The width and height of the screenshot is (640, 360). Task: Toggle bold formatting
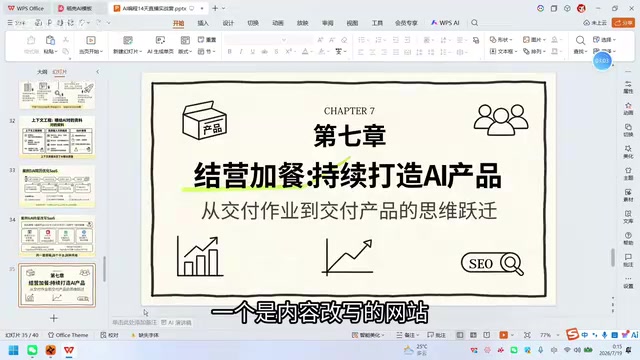click(229, 51)
